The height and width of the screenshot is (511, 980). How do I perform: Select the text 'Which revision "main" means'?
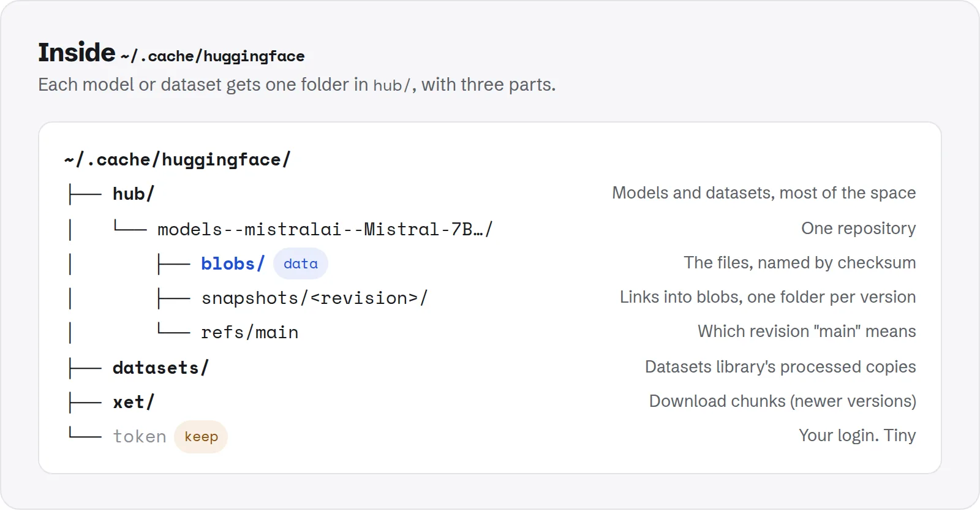(807, 331)
